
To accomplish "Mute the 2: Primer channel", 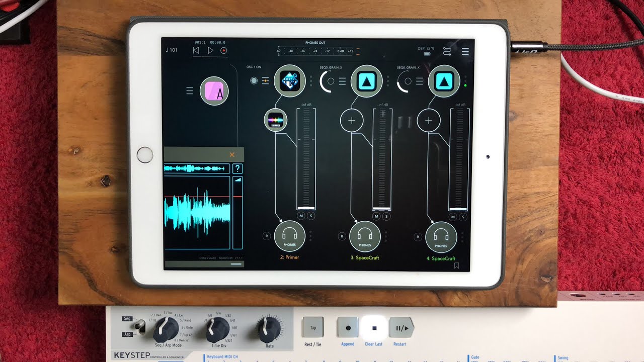I will [301, 216].
